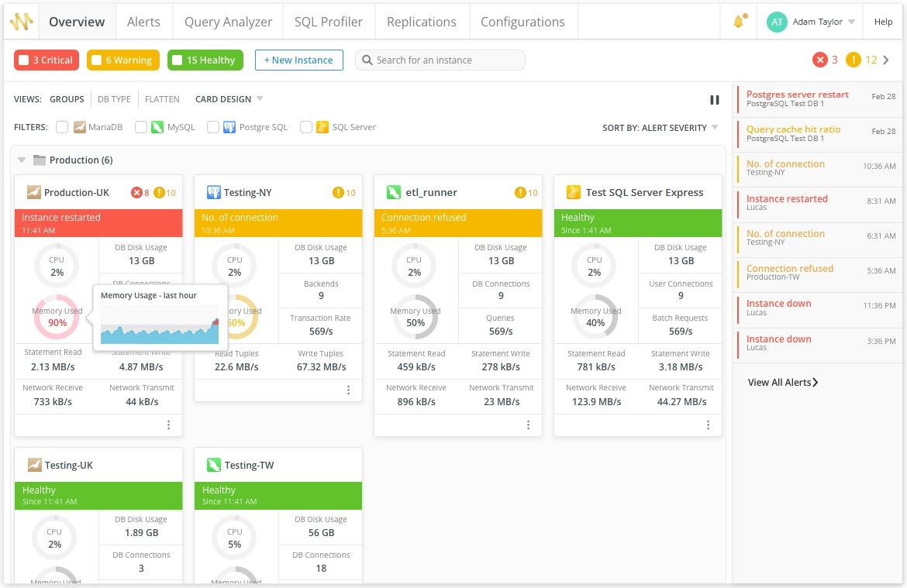Click Production-UK's warning badge showing 10
Viewport: 907px width, 588px height.
tap(165, 193)
